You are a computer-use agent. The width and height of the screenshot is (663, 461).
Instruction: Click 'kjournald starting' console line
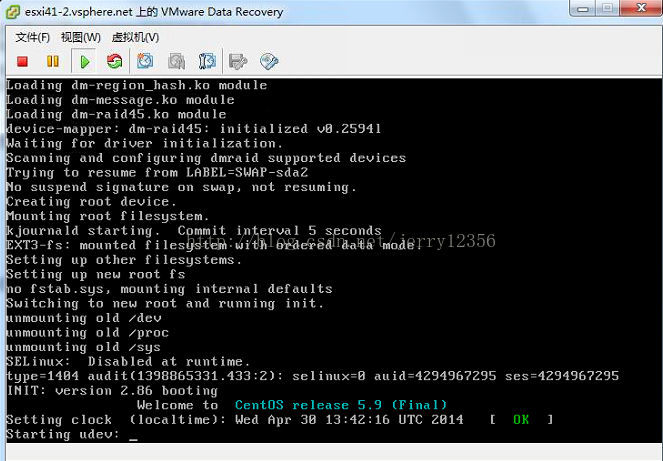pyautogui.click(x=194, y=231)
